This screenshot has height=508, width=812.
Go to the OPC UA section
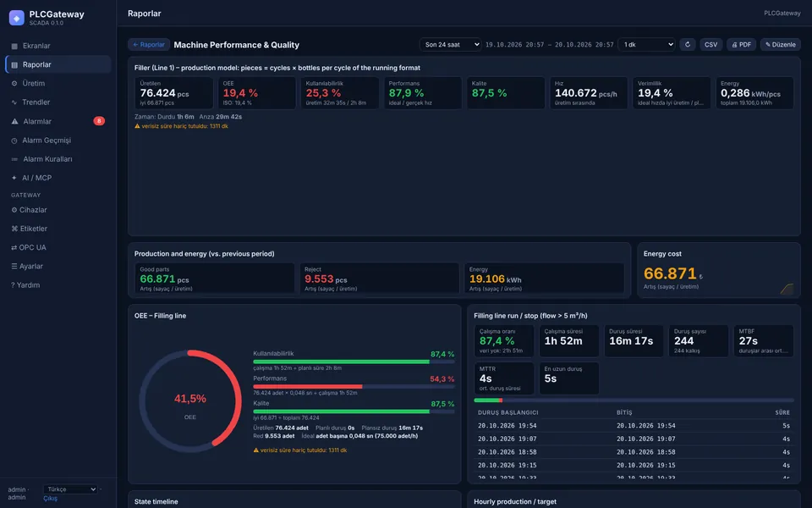[x=58, y=247]
